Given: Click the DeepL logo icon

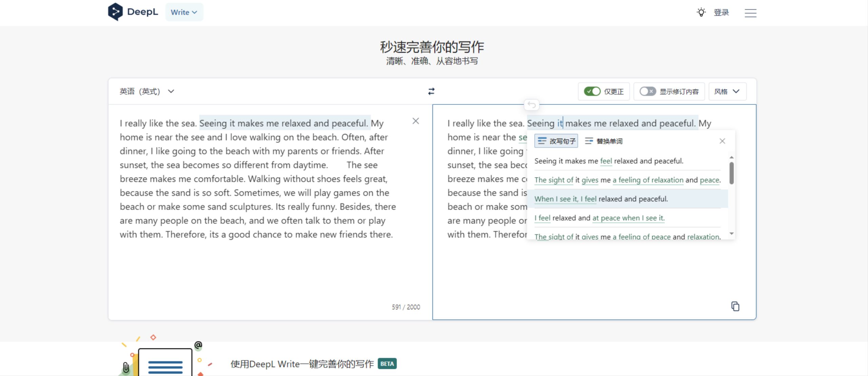Looking at the screenshot, I should pyautogui.click(x=115, y=12).
